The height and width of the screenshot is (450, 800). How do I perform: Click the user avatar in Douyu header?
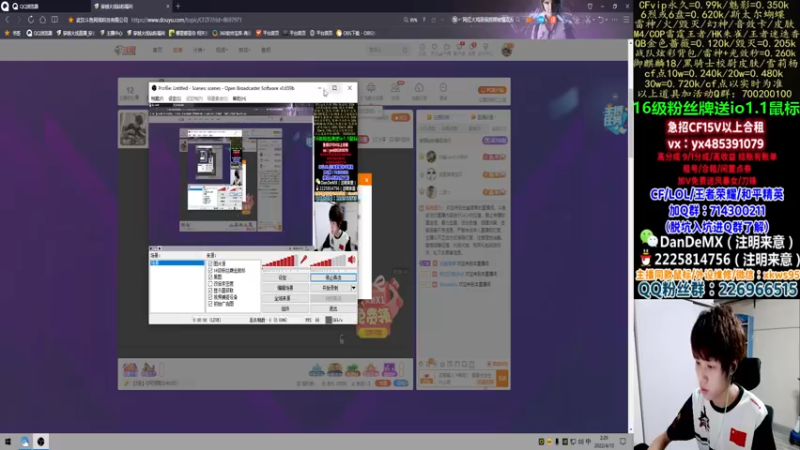pos(507,49)
